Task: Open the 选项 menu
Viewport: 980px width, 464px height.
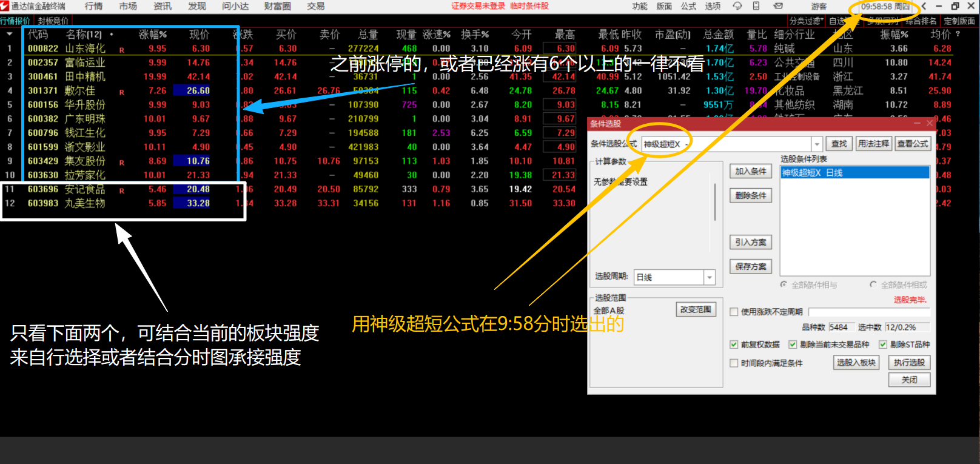Action: point(713,6)
